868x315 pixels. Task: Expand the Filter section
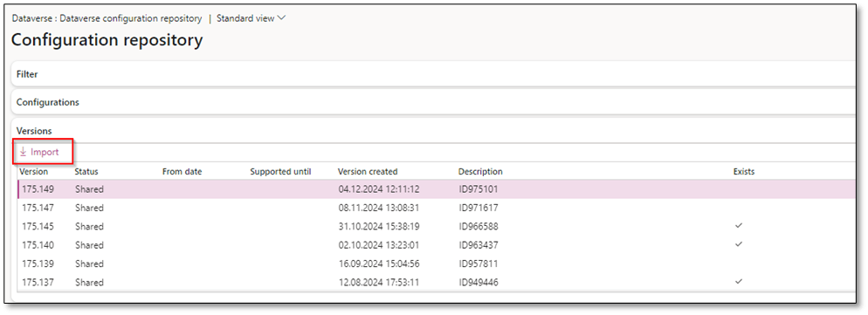[x=434, y=74]
